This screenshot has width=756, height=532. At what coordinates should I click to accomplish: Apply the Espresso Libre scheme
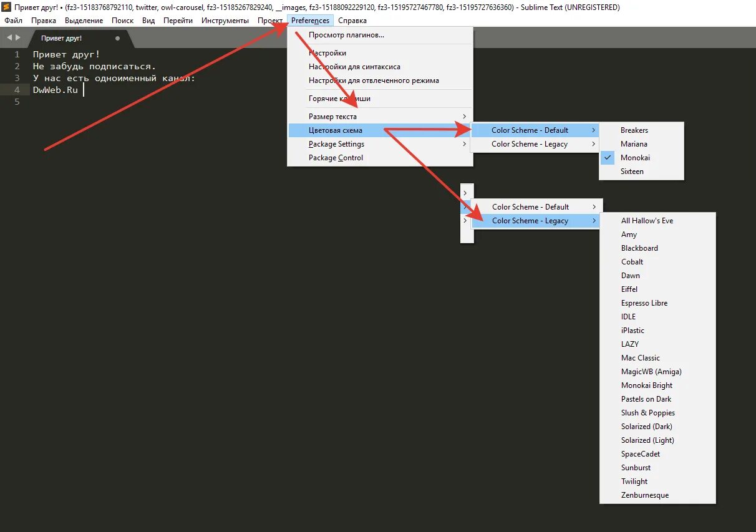[657, 303]
